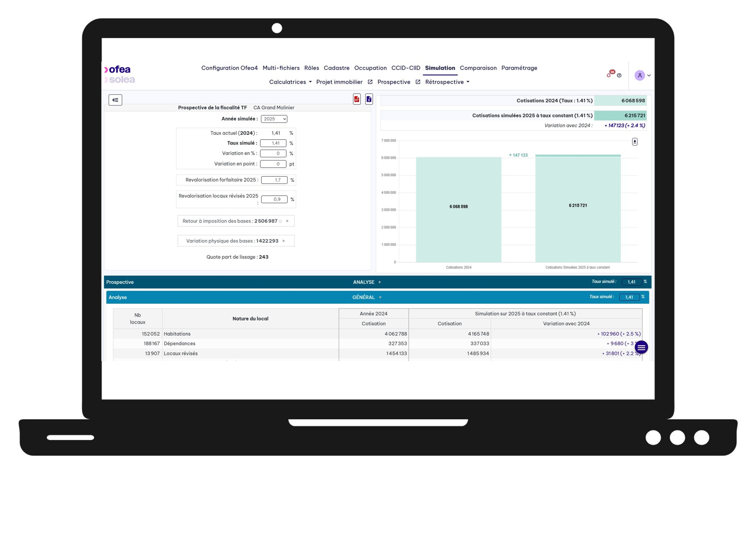Screen dimensions: 756x536
Task: Open Projet immobilier external link icon
Action: pyautogui.click(x=370, y=82)
